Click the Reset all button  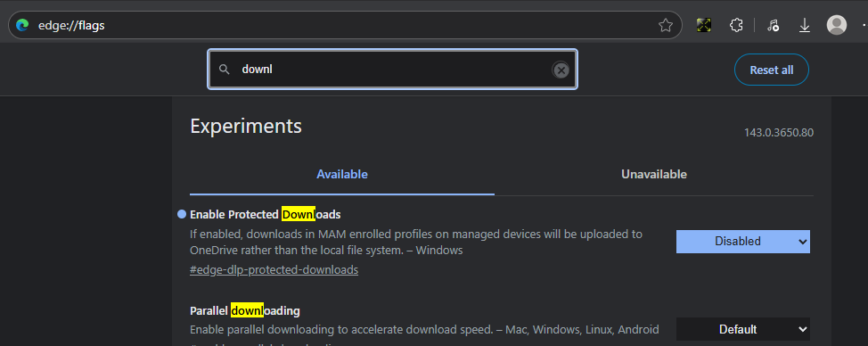[771, 70]
